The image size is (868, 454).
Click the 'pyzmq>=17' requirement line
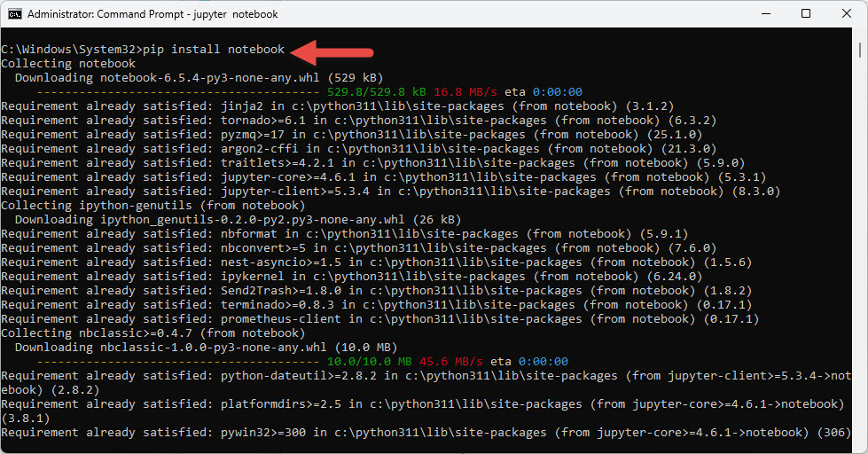click(351, 135)
